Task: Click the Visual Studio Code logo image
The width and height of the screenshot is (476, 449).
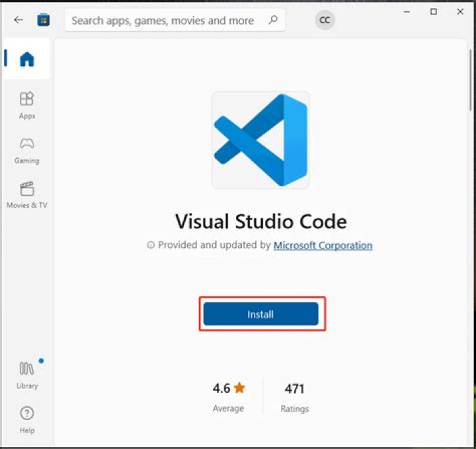Action: [x=260, y=140]
